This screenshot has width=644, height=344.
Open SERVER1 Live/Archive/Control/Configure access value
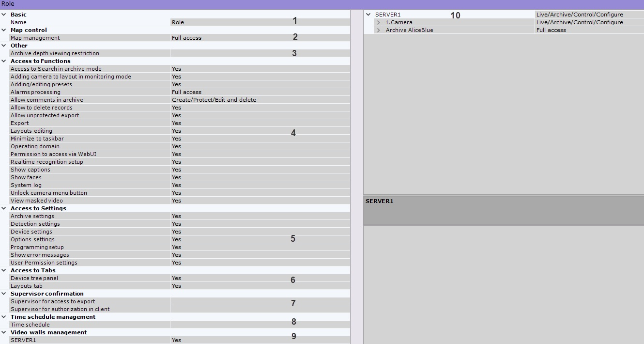tap(589, 15)
